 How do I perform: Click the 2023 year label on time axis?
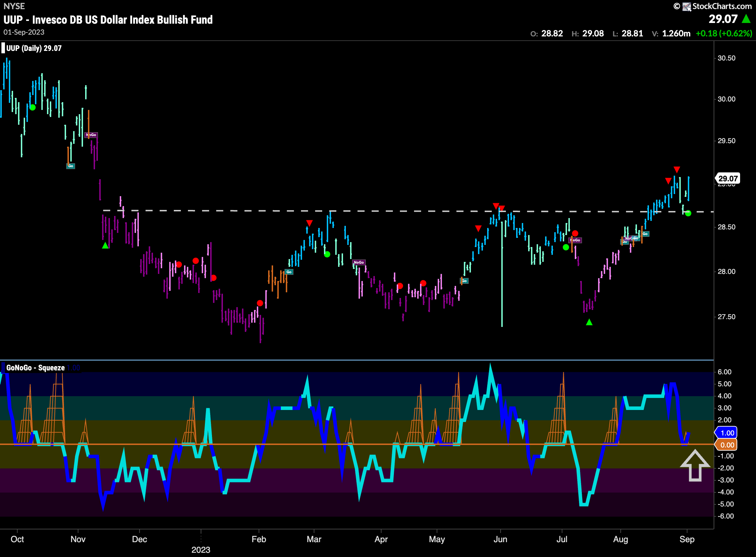pos(201,550)
